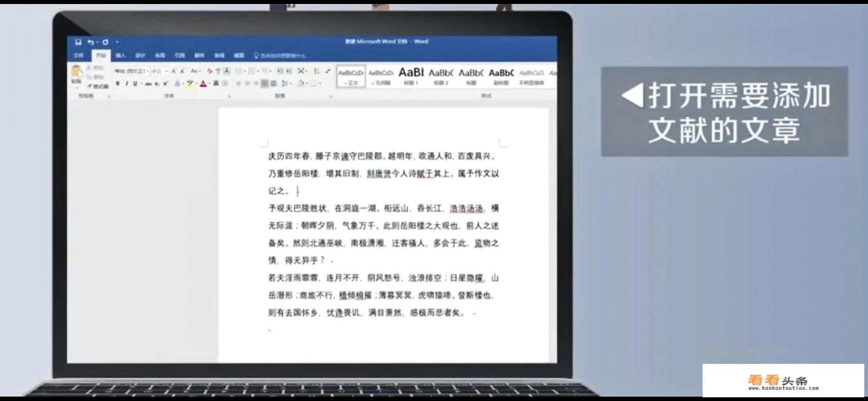Viewport: 868px width, 401px height.
Task: Click the Increase Indent icon
Action: 289,71
